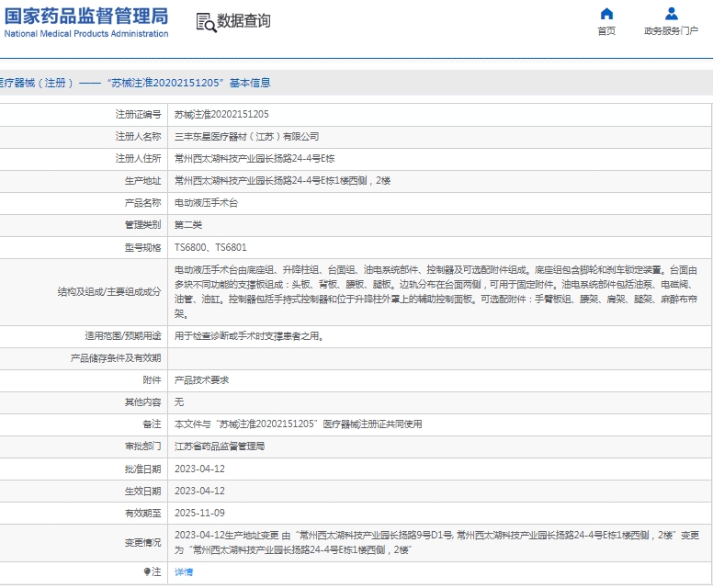Click the 数据查询 heading text
This screenshot has width=713, height=588.
243,21
